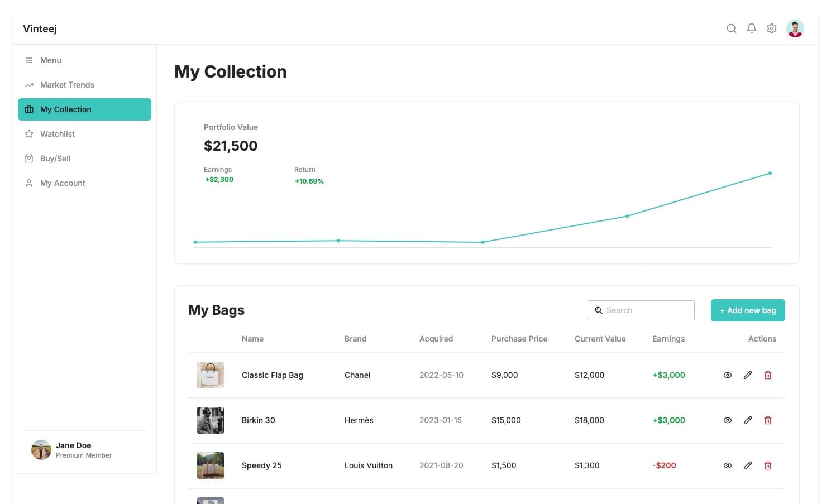Click user avatar in top header
Image resolution: width=831 pixels, height=504 pixels.
pos(795,28)
